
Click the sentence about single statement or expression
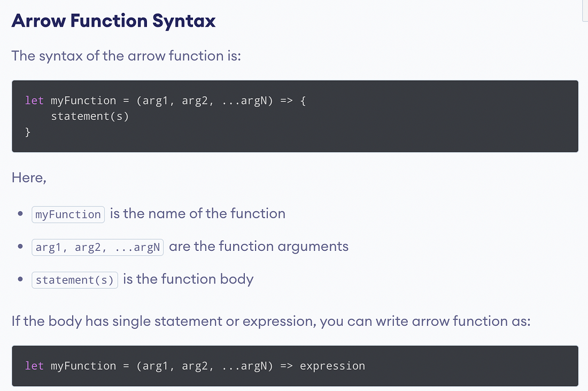[270, 321]
